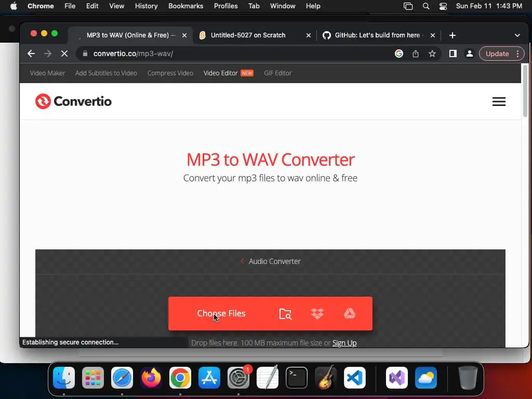Open the Profiles menu
Screen dimensions: 532x399
pyautogui.click(x=226, y=6)
